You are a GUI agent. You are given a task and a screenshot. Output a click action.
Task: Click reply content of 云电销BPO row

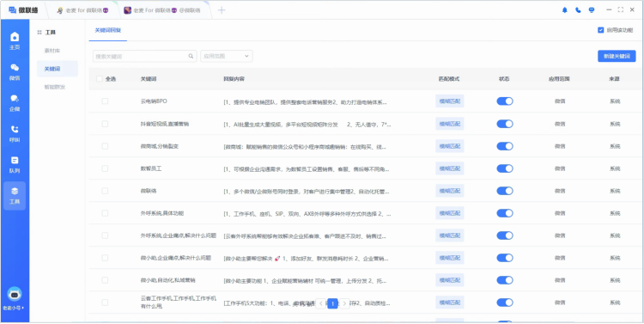point(305,101)
